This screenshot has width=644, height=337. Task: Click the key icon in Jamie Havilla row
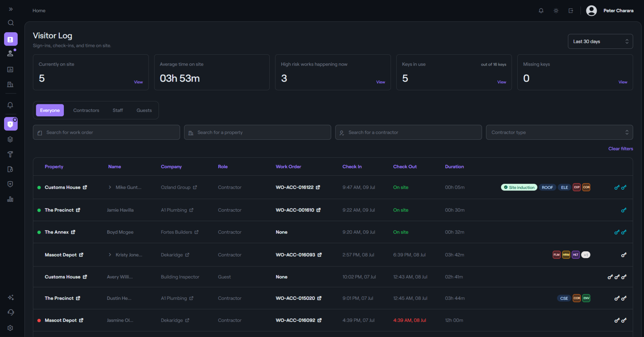pos(624,210)
